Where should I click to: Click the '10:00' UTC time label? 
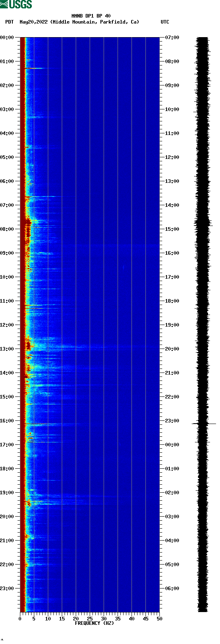[x=172, y=109]
